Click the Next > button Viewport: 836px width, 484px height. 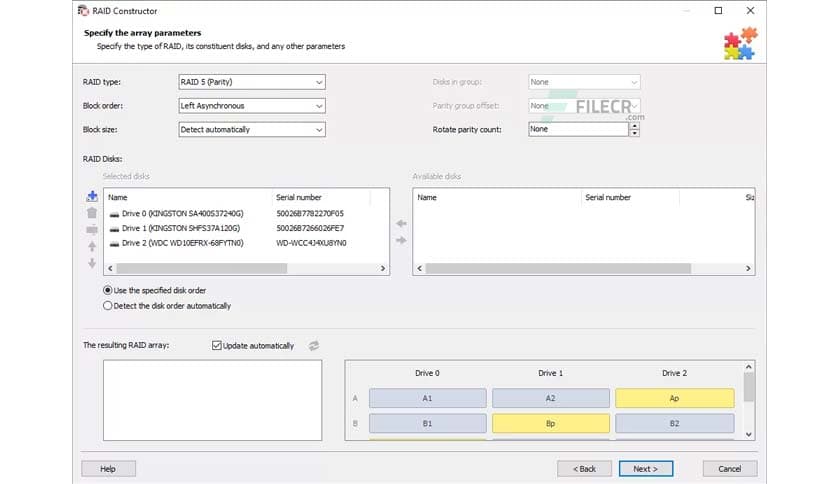[x=646, y=469]
